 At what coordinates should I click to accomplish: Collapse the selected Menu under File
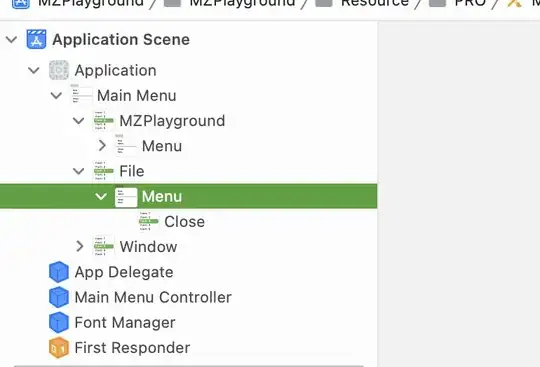pos(101,196)
